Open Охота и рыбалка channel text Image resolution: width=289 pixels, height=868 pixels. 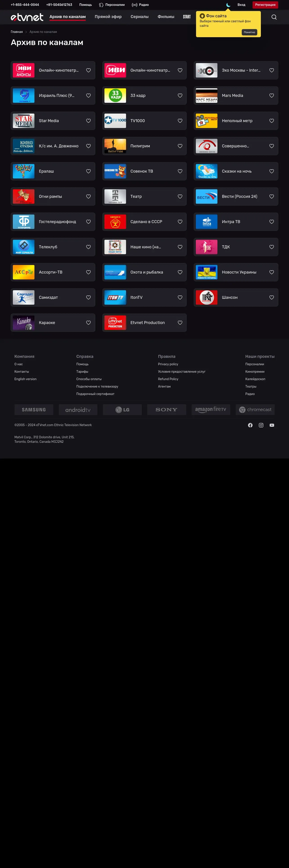pyautogui.click(x=147, y=272)
